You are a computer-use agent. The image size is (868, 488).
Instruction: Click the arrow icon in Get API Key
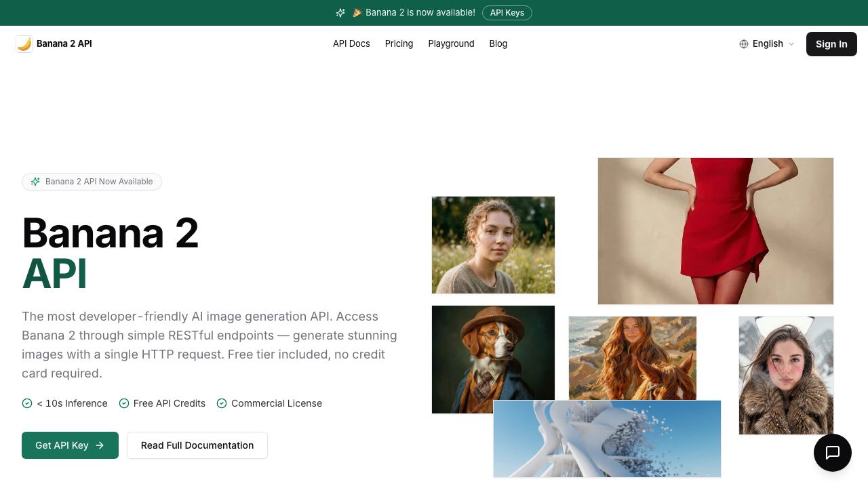point(100,445)
